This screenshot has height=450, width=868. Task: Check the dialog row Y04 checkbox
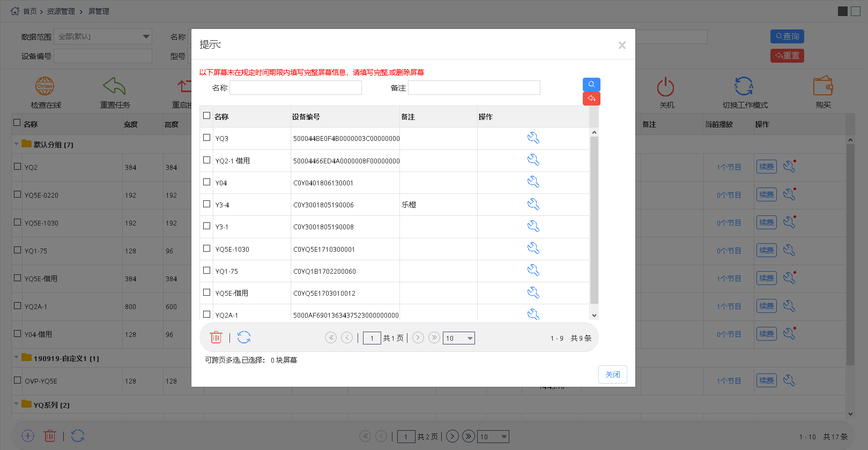206,182
